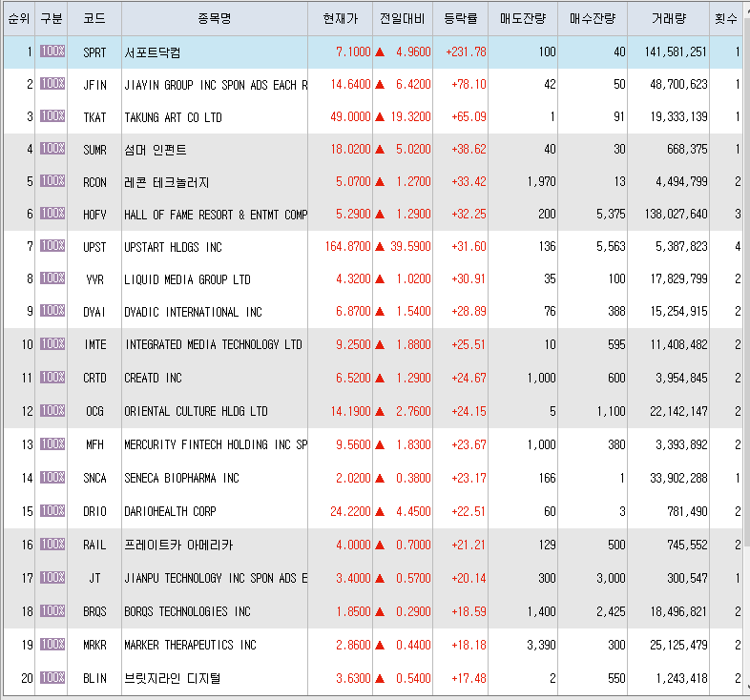Click the 100% badge in TKAT row
750x700 pixels.
[x=52, y=116]
